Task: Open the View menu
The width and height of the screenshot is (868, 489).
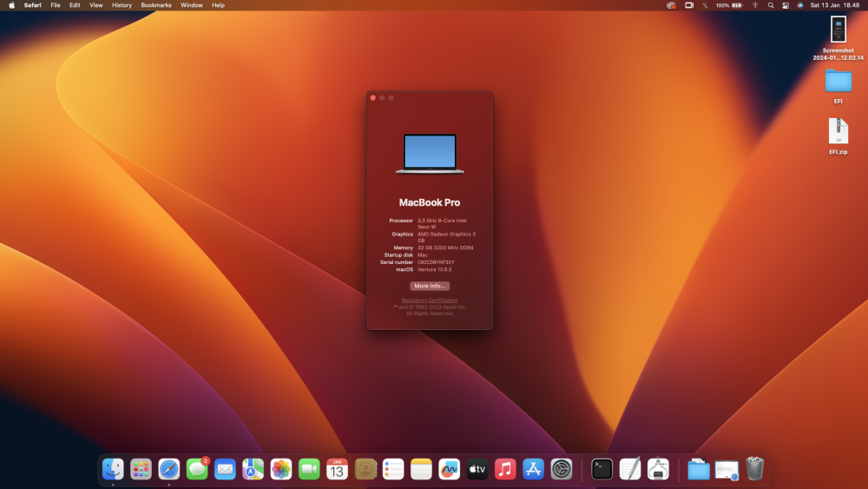Action: coord(96,5)
